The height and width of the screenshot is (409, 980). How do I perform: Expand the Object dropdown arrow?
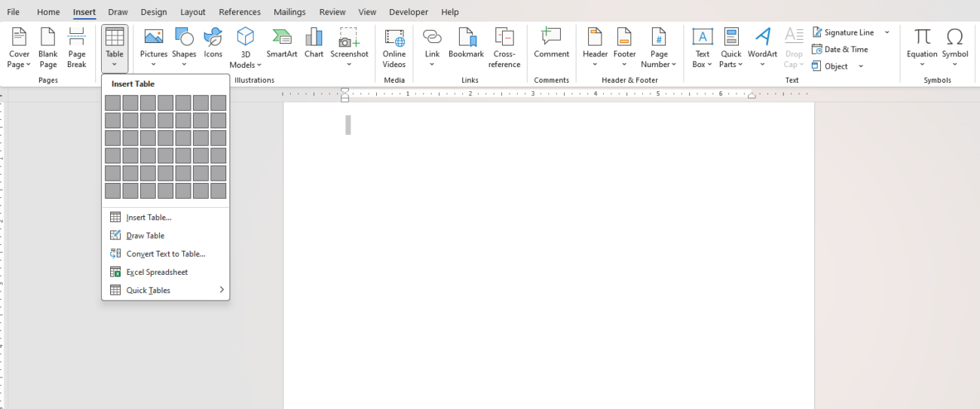coord(861,66)
